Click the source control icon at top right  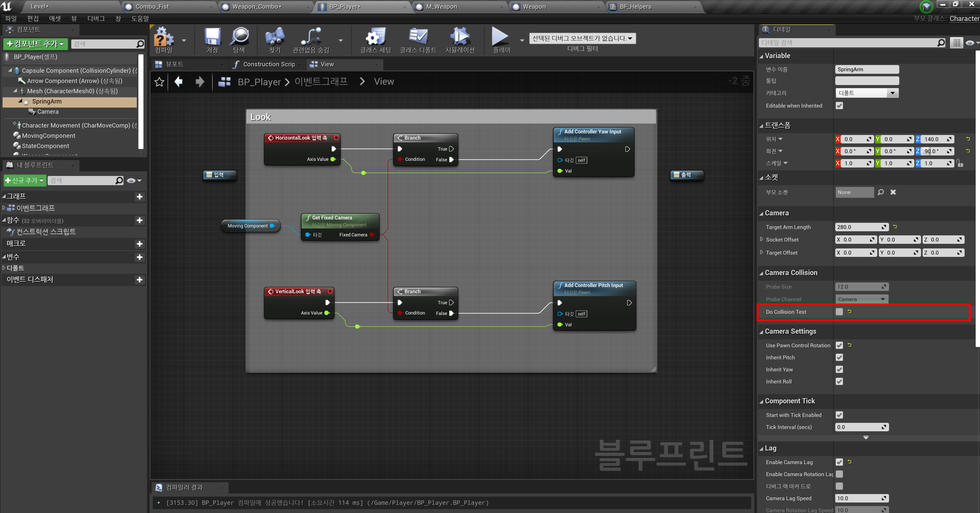pyautogui.click(x=926, y=6)
